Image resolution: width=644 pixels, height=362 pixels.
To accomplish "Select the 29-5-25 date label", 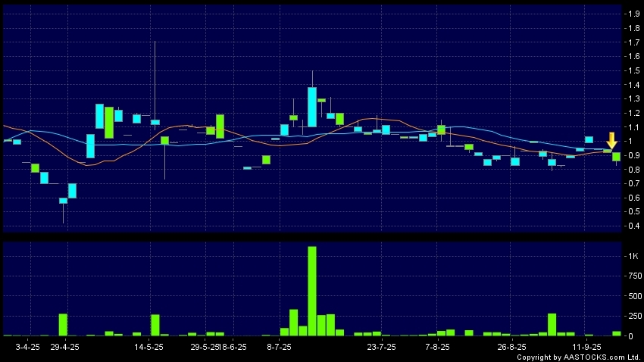I will 205,347.
